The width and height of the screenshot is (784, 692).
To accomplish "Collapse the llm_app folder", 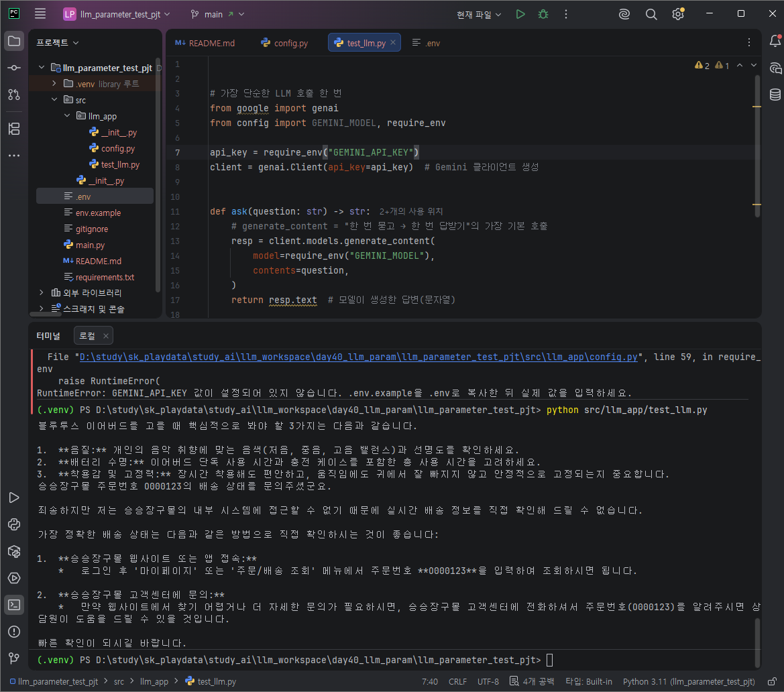I will (67, 115).
